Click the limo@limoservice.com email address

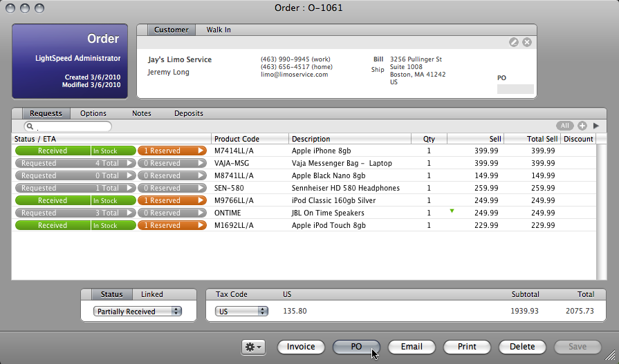point(294,74)
